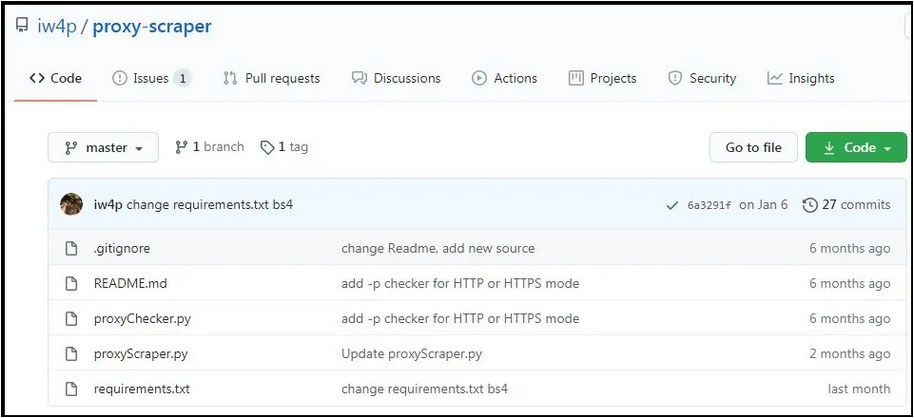Click the commits history clock icon
The width and height of the screenshot is (914, 418).
(810, 205)
